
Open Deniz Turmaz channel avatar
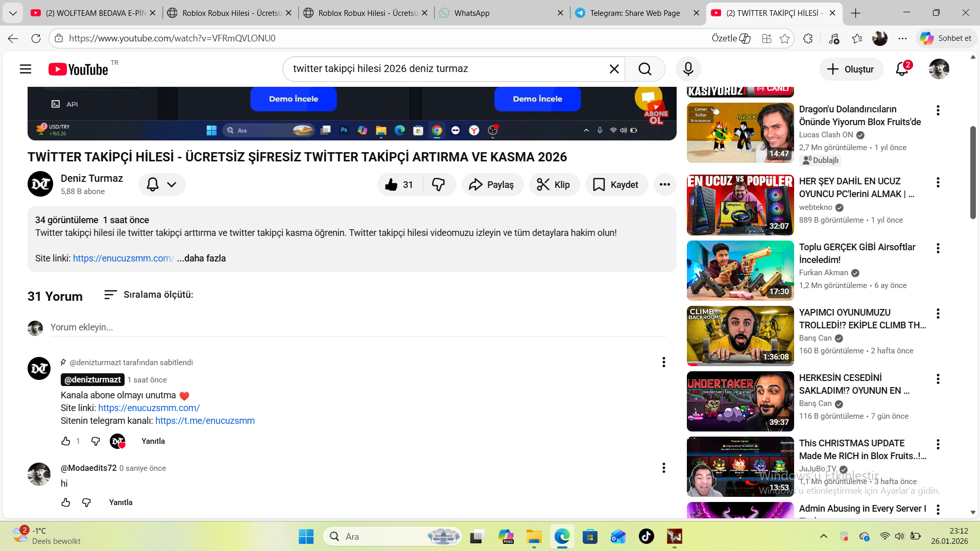tap(40, 184)
